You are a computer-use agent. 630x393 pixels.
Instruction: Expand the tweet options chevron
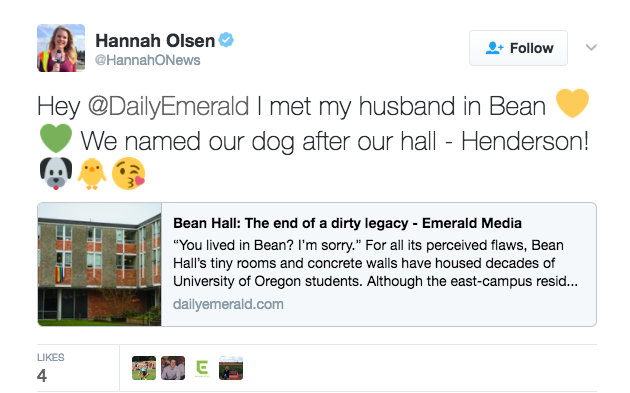tap(591, 47)
